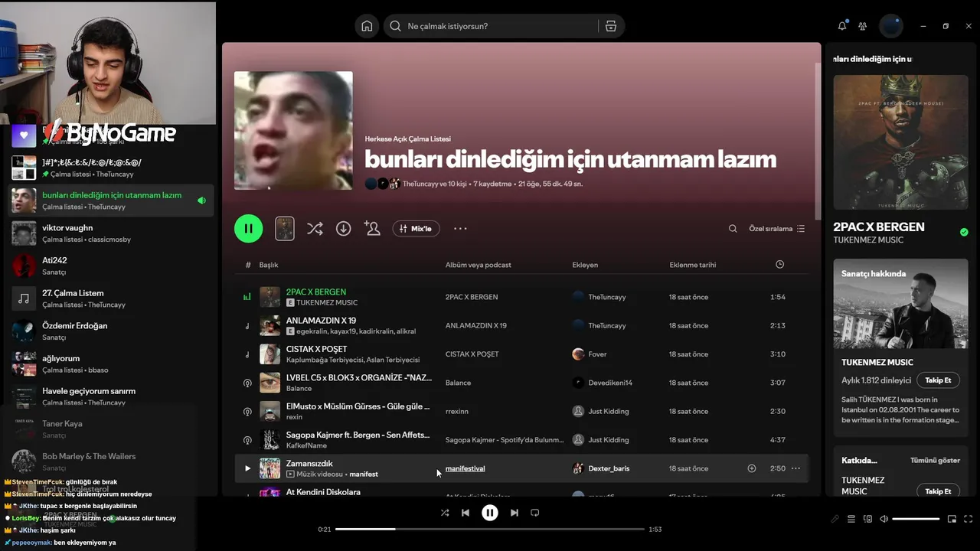
Task: Click the playlist preview thumbnail next to pause
Action: pos(285,228)
